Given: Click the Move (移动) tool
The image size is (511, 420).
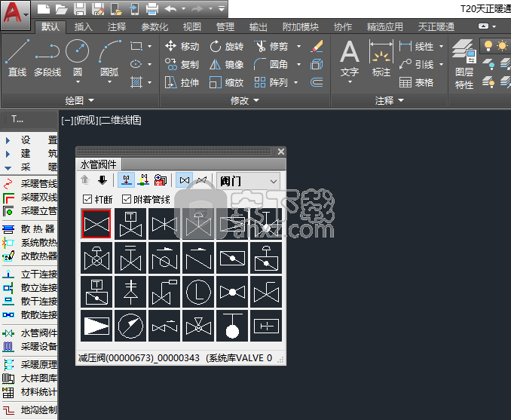Looking at the screenshot, I should pyautogui.click(x=182, y=46).
